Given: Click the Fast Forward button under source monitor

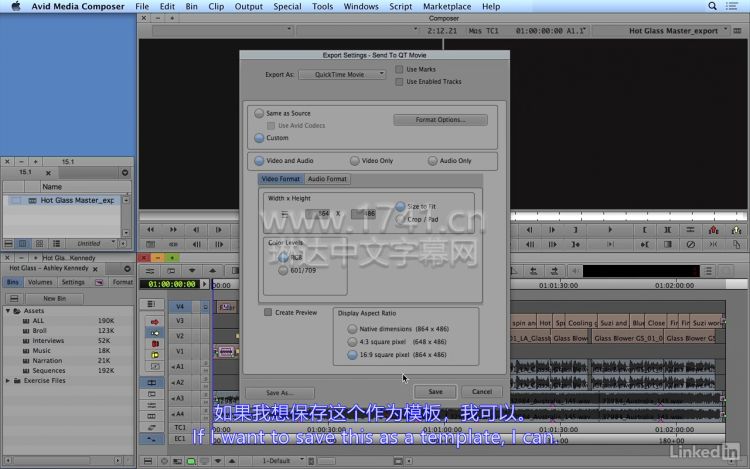Looking at the screenshot, I should pos(173,230).
